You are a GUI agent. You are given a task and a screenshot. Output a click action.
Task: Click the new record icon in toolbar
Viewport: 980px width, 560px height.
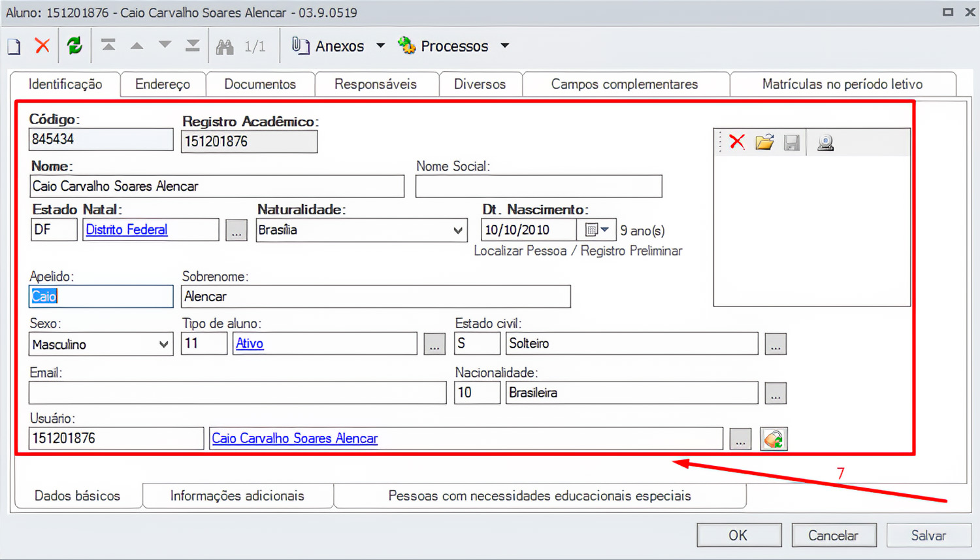pos(14,46)
